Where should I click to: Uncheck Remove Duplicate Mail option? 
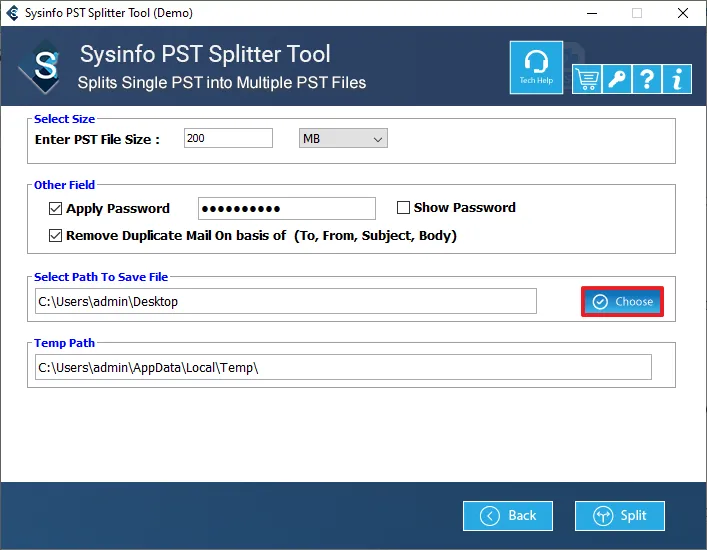pos(55,235)
